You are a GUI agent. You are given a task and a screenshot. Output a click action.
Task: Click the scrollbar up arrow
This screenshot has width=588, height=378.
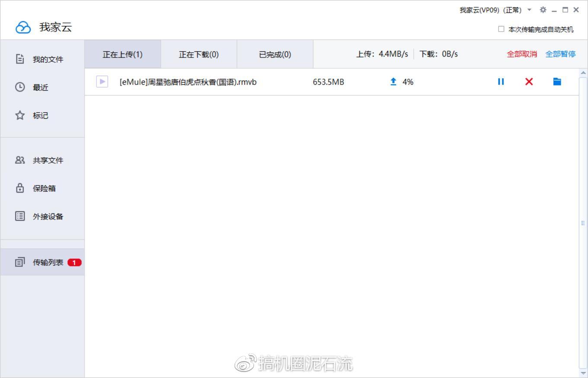tap(583, 73)
